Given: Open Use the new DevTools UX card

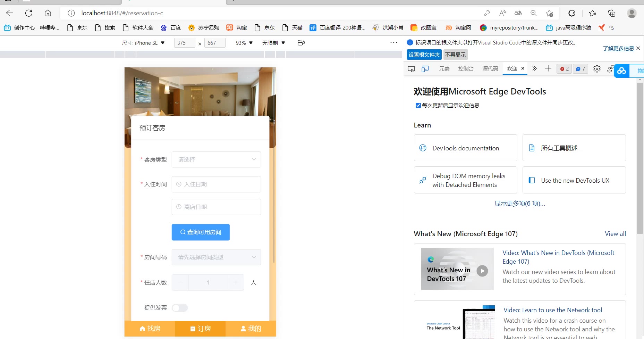Looking at the screenshot, I should pos(574,180).
